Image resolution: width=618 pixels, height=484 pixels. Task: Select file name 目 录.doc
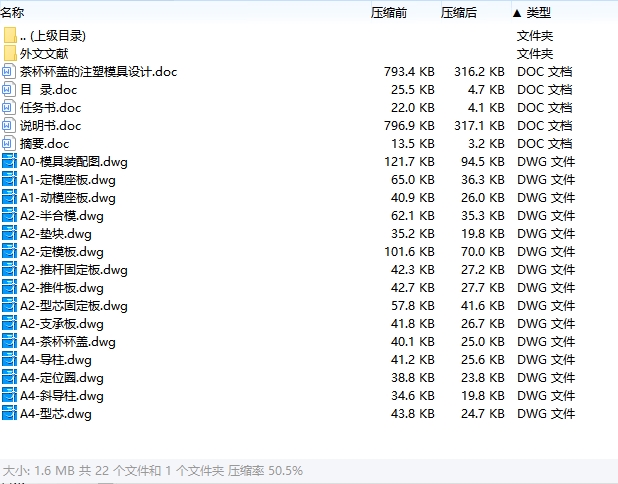(x=48, y=90)
